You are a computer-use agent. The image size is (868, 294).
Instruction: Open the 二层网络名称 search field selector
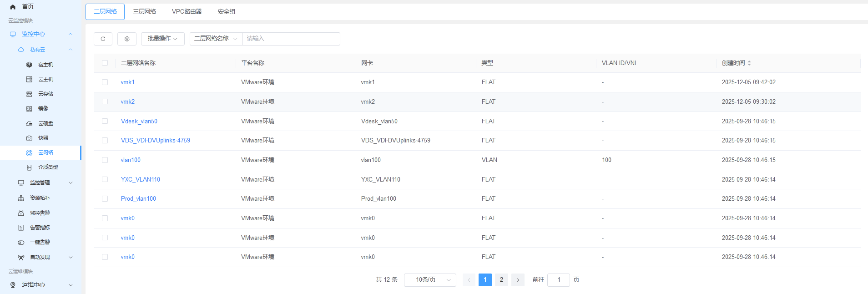coord(216,39)
